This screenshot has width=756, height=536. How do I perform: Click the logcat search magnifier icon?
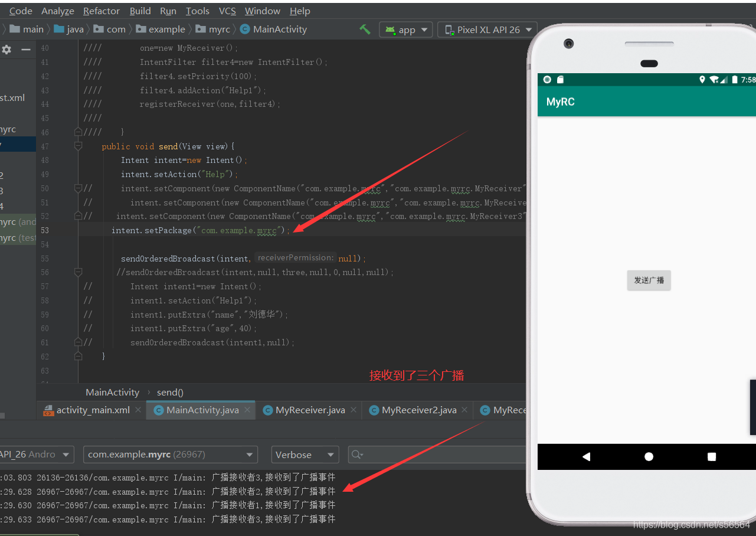pyautogui.click(x=357, y=455)
